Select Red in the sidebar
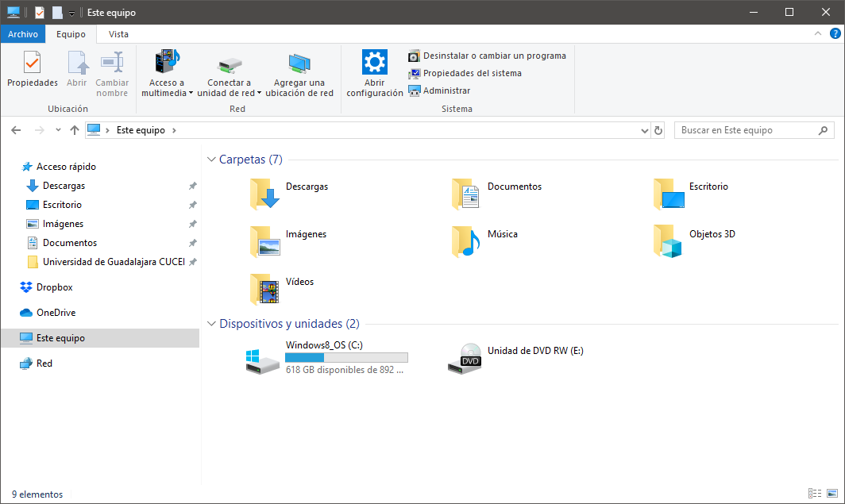 (44, 364)
